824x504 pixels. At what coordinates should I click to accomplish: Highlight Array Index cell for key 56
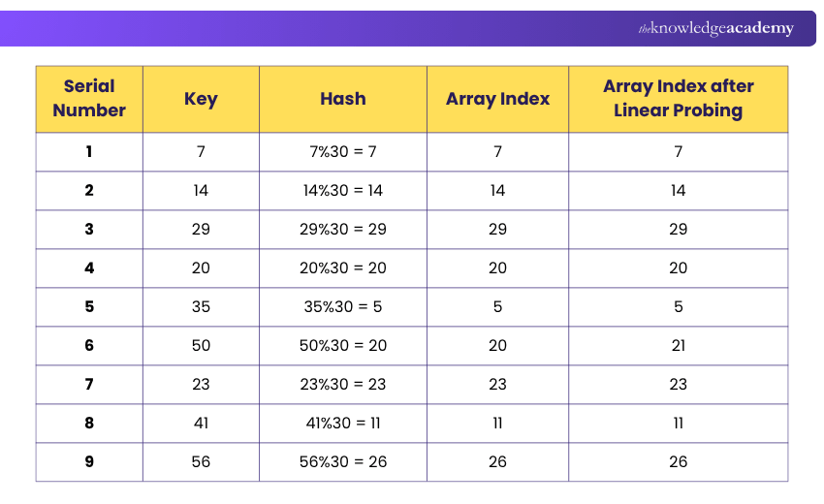point(497,462)
